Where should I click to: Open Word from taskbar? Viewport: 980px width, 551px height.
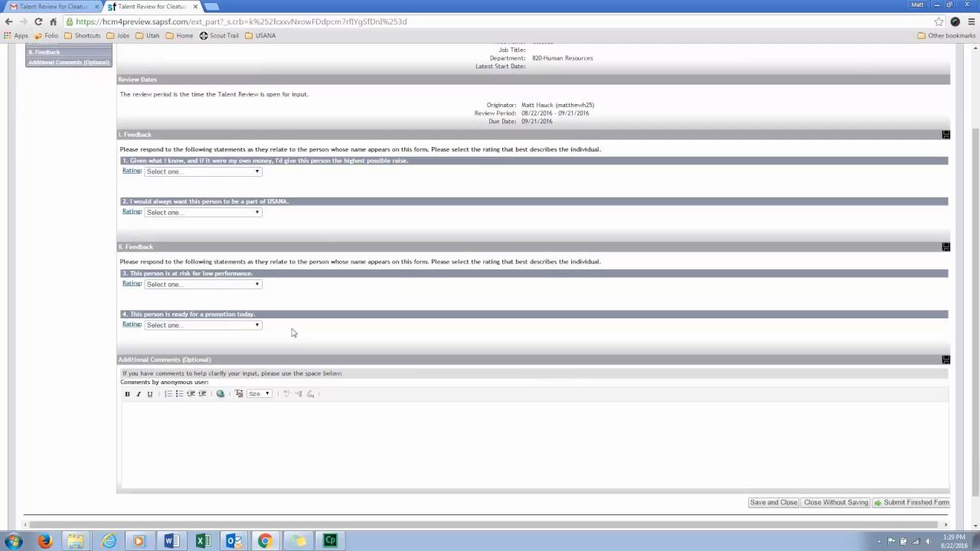point(171,541)
